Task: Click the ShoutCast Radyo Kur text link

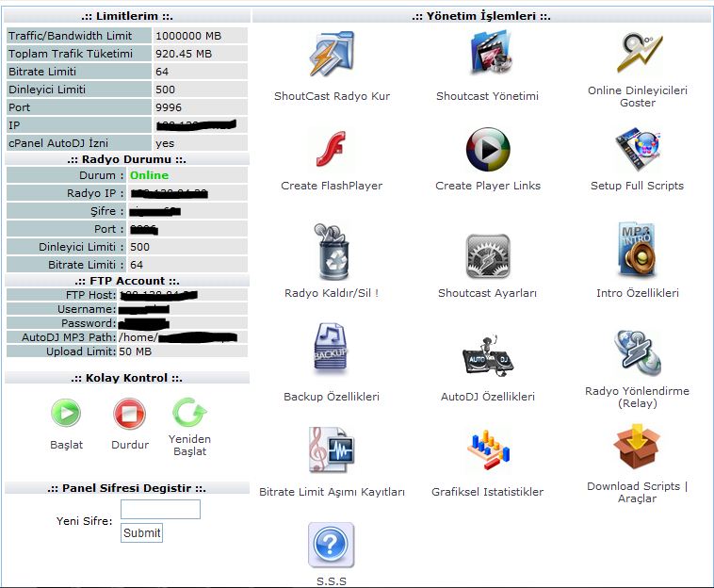Action: pos(332,96)
